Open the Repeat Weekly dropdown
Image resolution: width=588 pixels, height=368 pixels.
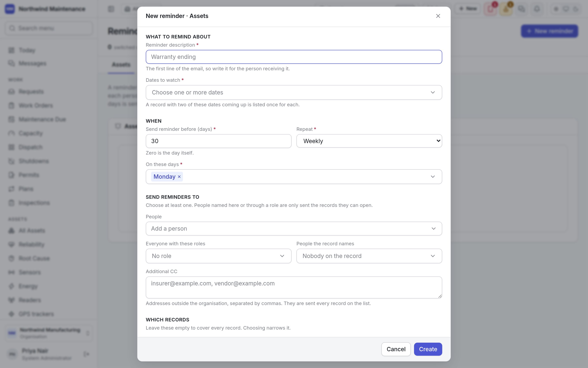pos(369,141)
